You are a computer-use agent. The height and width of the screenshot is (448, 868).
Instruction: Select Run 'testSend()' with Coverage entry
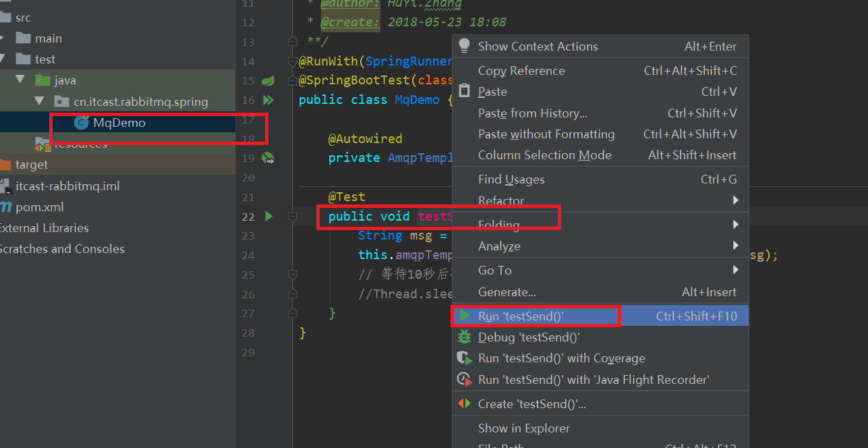[600, 358]
